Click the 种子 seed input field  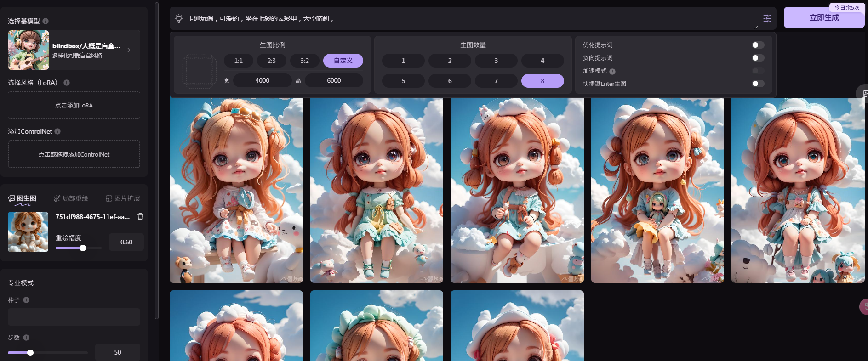click(x=74, y=317)
